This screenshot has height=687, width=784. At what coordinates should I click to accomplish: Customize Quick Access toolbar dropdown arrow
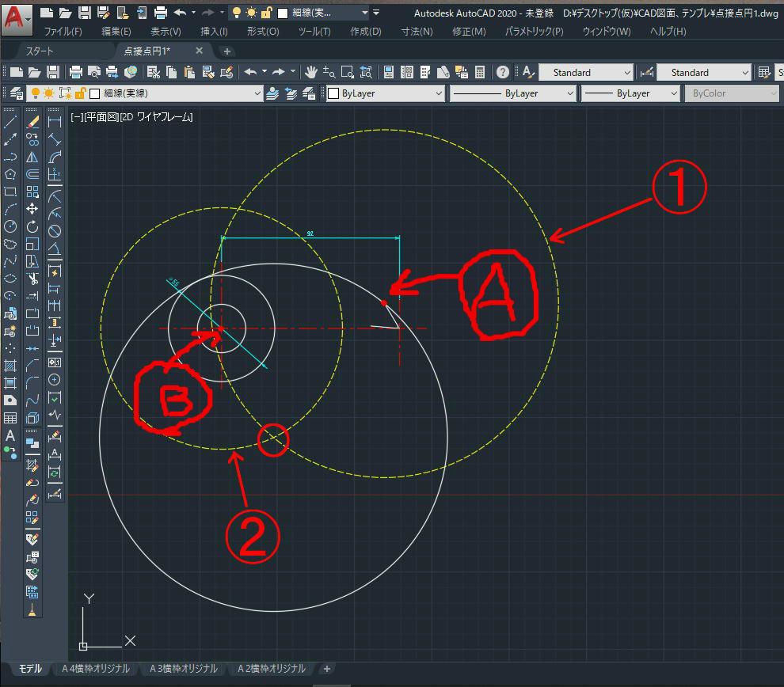(376, 13)
